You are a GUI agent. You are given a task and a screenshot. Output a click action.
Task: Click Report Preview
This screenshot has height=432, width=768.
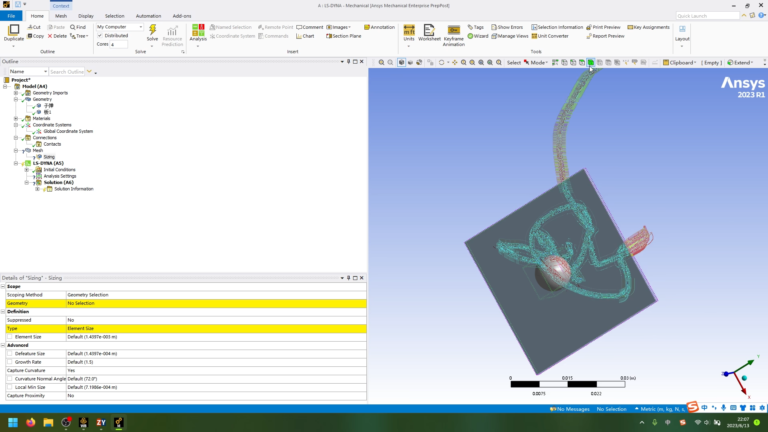click(605, 36)
